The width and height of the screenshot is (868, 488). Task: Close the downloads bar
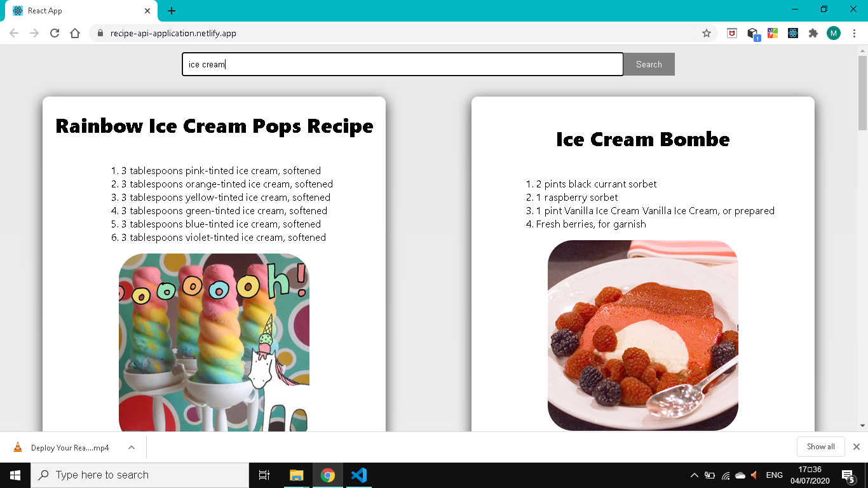tap(857, 447)
